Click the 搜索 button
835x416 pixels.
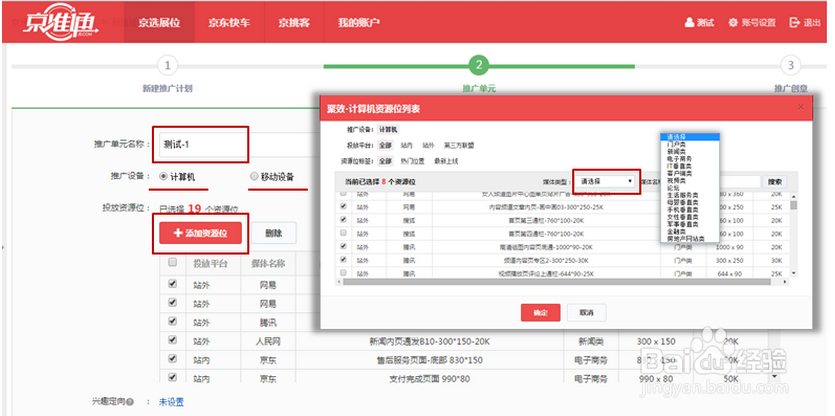[x=774, y=182]
